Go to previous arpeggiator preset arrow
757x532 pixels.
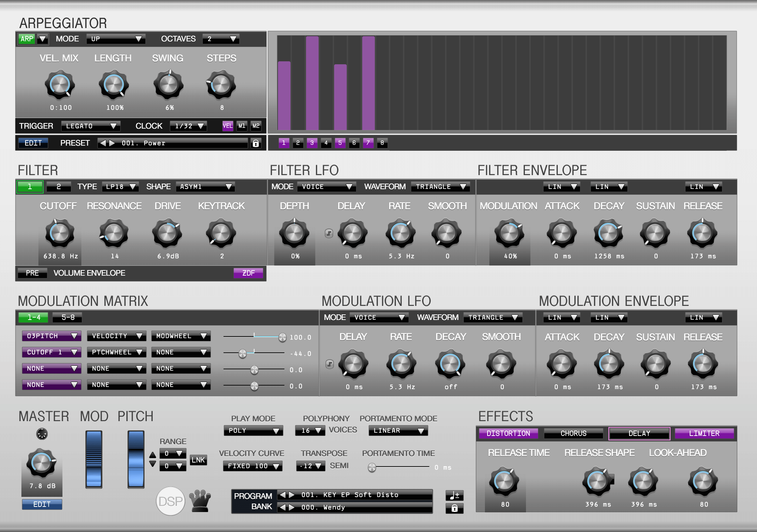pyautogui.click(x=103, y=143)
